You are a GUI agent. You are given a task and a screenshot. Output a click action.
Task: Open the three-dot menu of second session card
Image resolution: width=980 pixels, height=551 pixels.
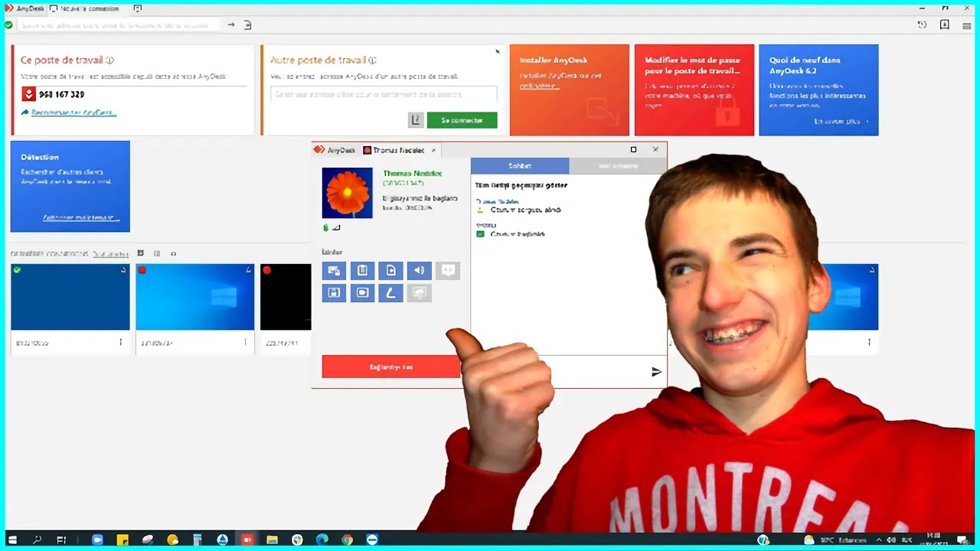pos(245,342)
